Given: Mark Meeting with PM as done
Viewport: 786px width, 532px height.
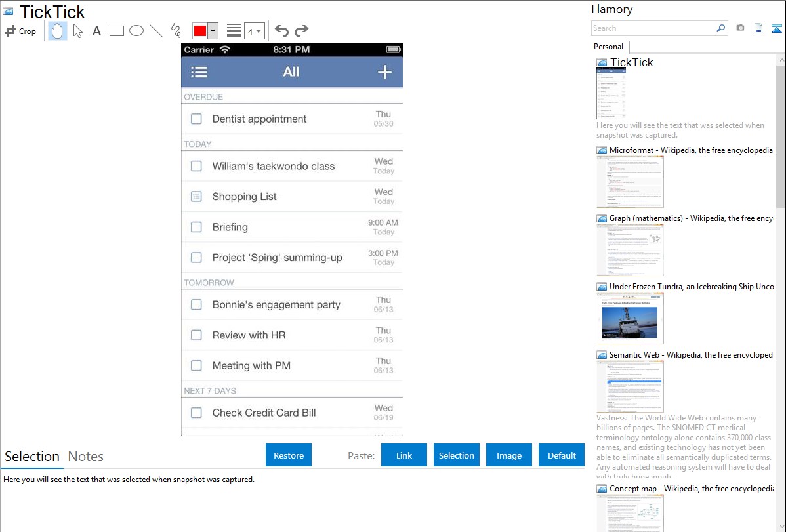Looking at the screenshot, I should [x=197, y=365].
